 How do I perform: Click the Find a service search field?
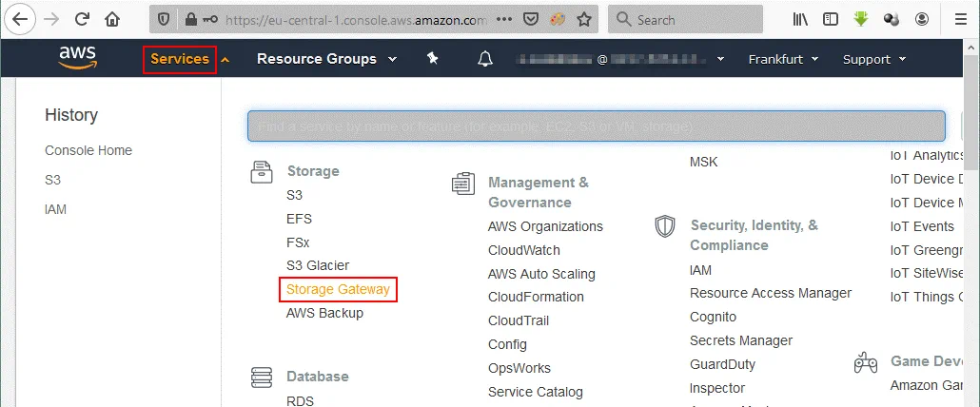[596, 126]
